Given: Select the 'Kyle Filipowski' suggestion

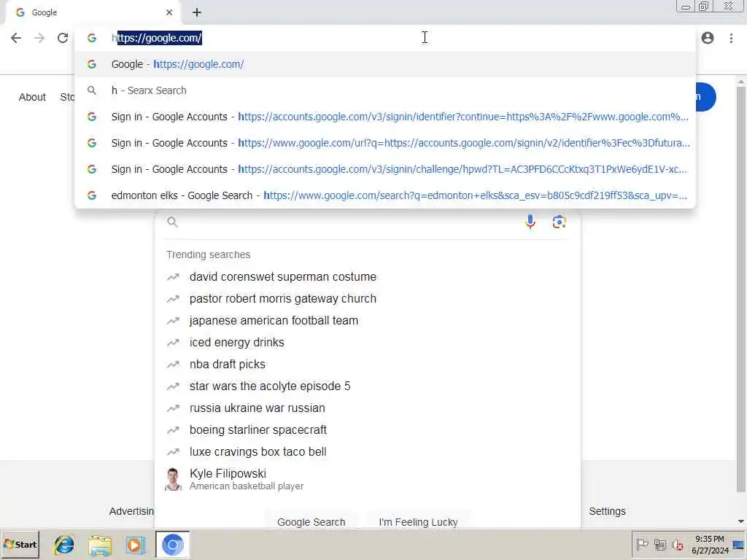Looking at the screenshot, I should point(368,479).
